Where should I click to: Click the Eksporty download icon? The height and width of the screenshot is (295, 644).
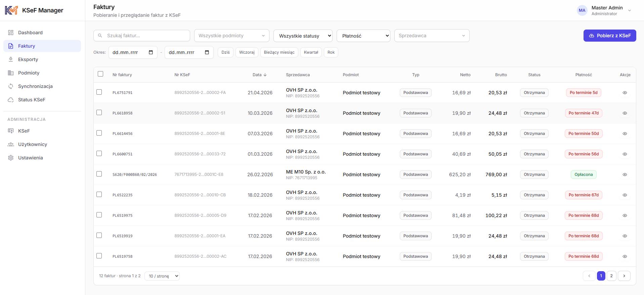[11, 59]
